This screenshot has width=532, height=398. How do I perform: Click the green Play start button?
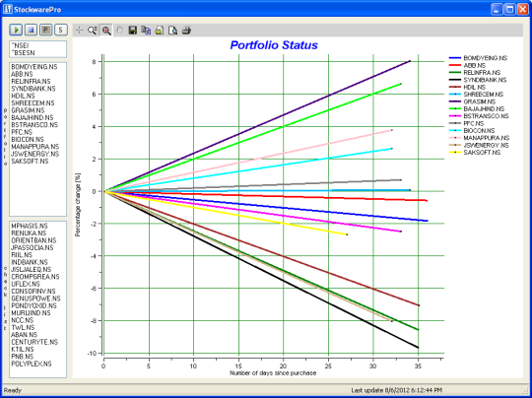[x=16, y=30]
